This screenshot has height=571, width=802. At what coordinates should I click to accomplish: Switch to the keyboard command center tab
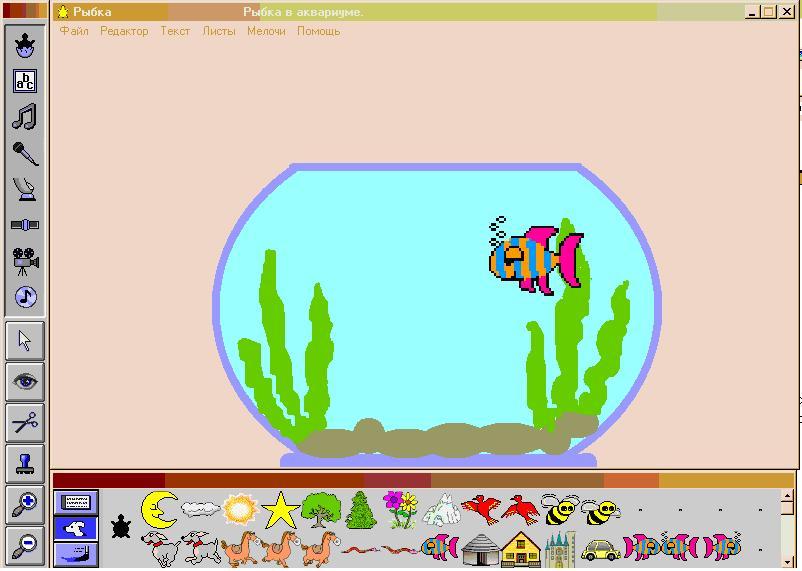pos(76,502)
